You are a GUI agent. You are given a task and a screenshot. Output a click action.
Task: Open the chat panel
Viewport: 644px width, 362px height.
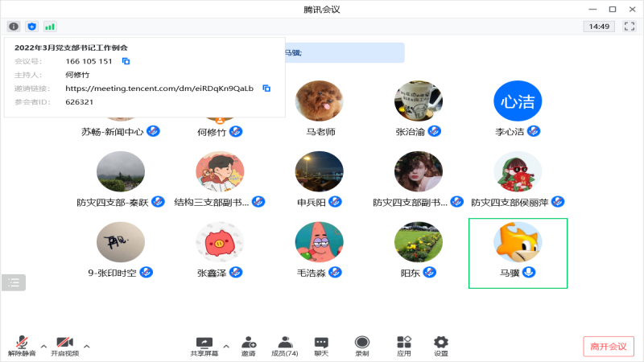(x=321, y=346)
